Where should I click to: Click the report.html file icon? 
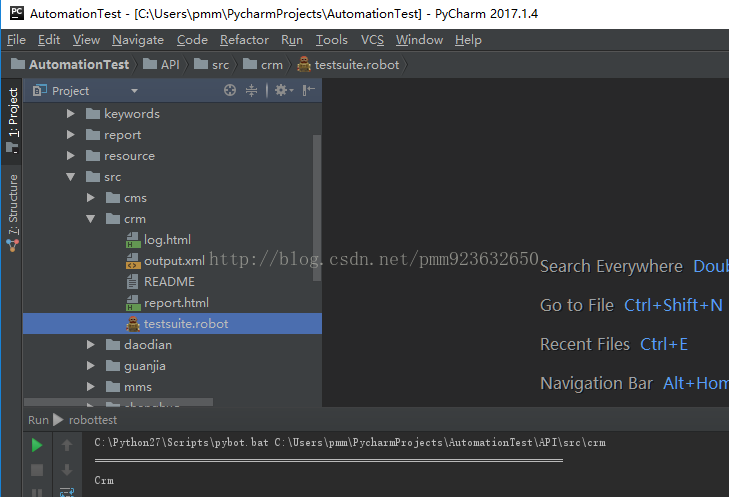133,303
